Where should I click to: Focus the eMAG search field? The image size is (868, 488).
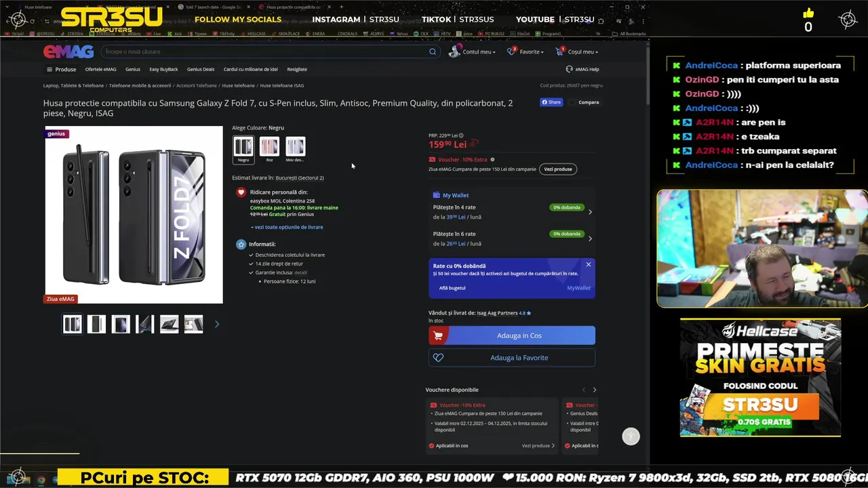click(x=270, y=52)
